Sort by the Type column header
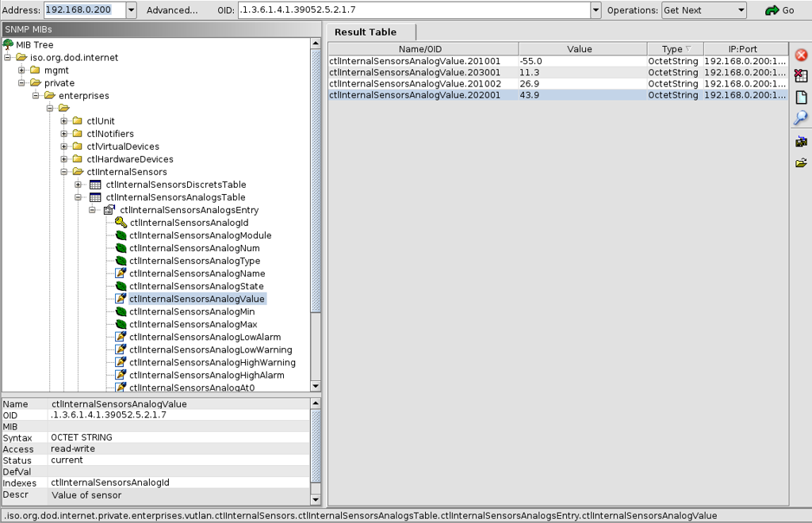 (676, 49)
